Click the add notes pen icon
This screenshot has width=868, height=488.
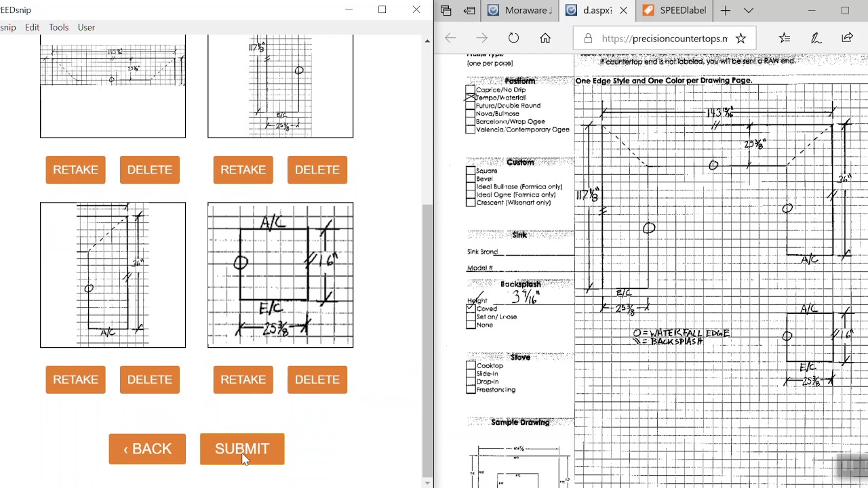click(816, 39)
